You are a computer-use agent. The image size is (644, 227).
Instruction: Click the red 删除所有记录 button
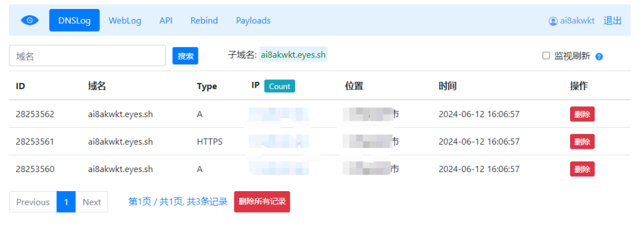(x=262, y=201)
